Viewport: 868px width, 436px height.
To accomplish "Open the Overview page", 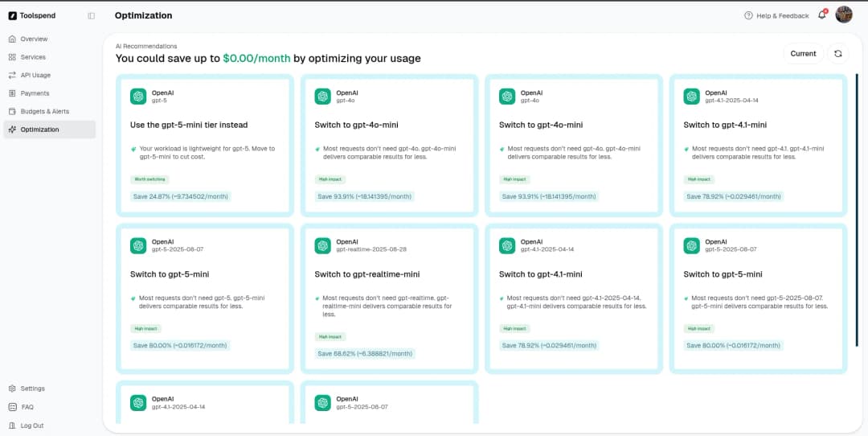I will click(34, 39).
